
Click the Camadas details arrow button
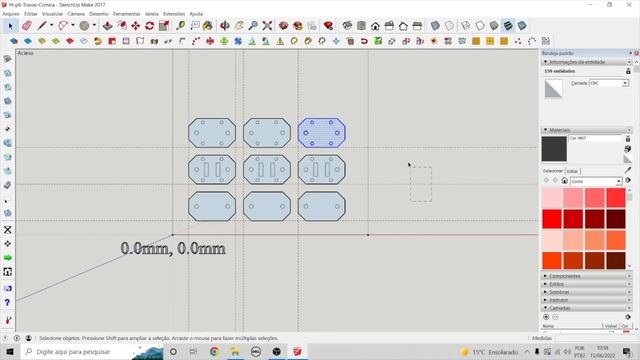[628, 317]
